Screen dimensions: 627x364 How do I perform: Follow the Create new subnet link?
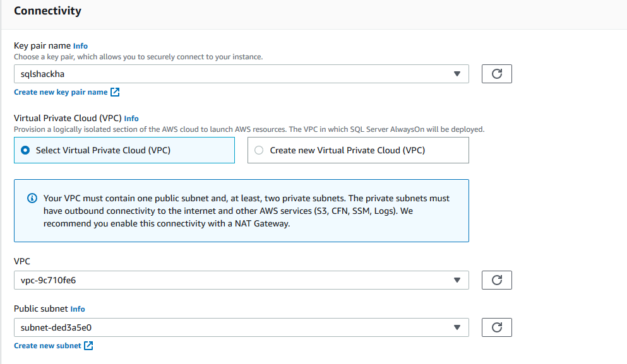point(47,346)
